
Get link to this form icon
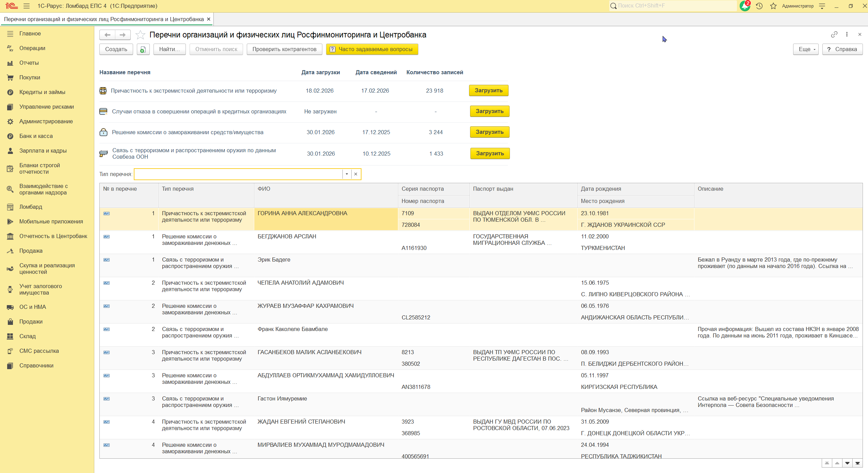834,34
